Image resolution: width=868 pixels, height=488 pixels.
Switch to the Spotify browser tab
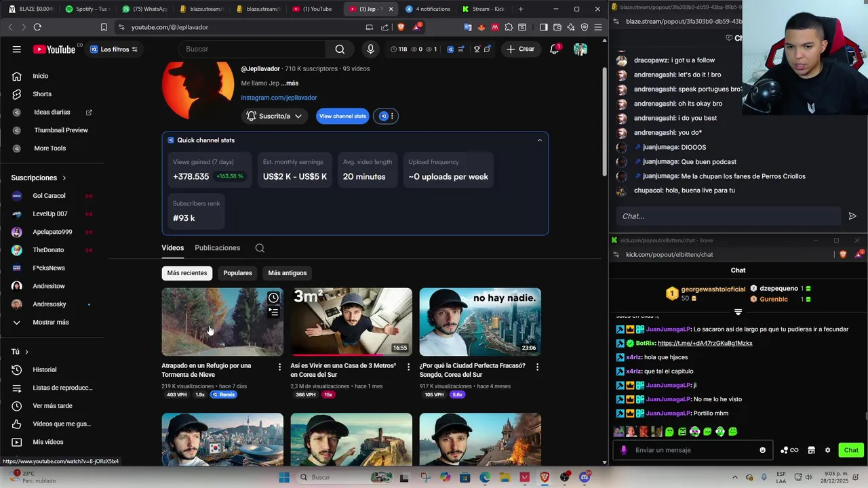tap(87, 9)
